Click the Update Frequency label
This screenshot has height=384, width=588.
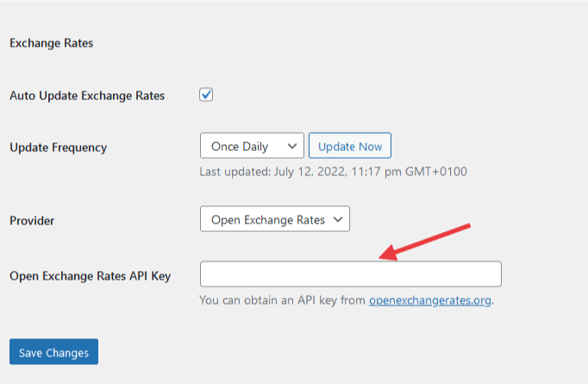coord(58,147)
